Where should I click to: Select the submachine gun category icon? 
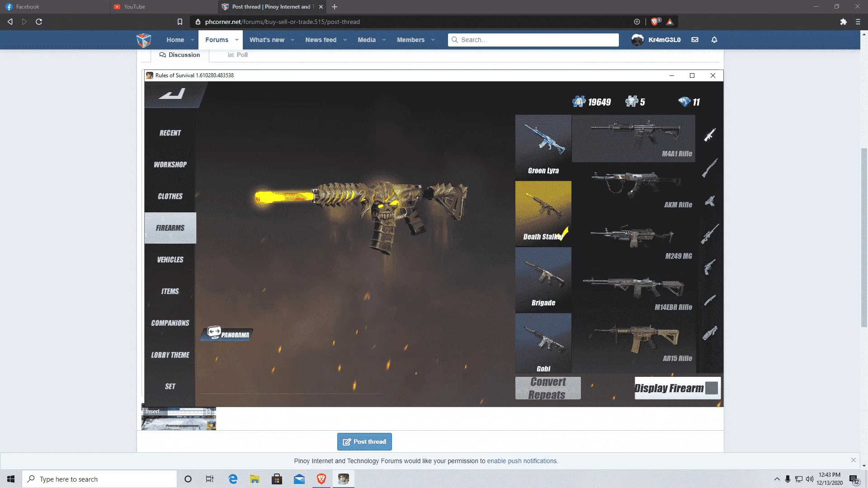(710, 201)
